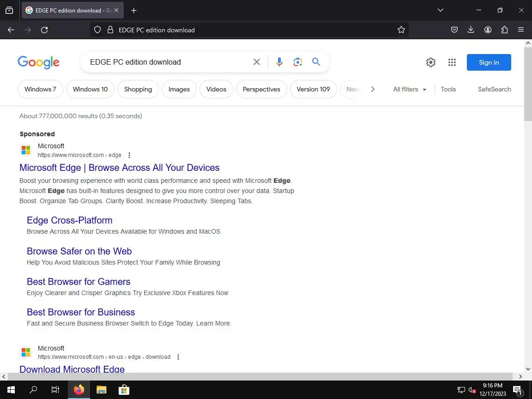Switch to Perspectives results

261,89
